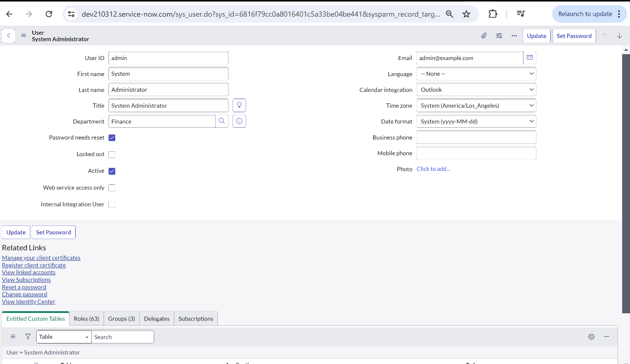This screenshot has height=364, width=630.
Task: Open the browser Extensions puzzle icon
Action: [493, 14]
